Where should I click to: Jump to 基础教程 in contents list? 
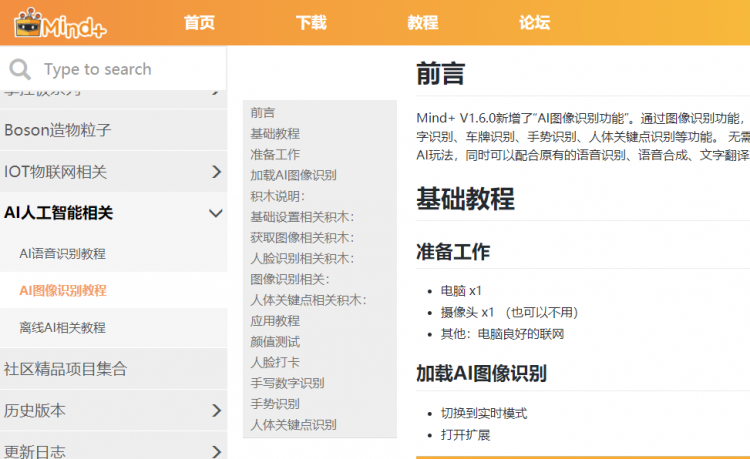point(275,134)
